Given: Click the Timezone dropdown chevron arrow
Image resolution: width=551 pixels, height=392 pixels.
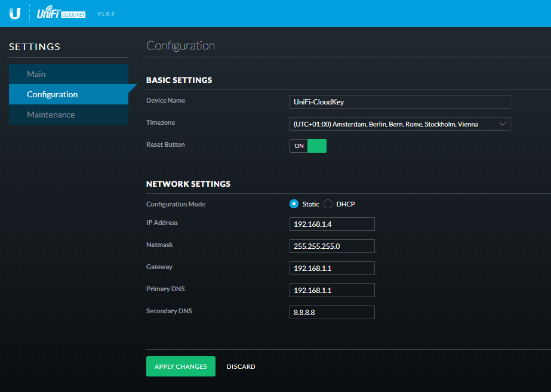Looking at the screenshot, I should pyautogui.click(x=502, y=124).
